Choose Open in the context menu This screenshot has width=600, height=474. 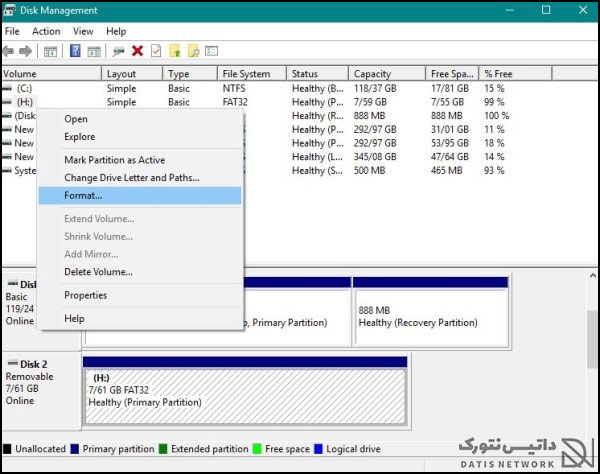tap(140, 119)
